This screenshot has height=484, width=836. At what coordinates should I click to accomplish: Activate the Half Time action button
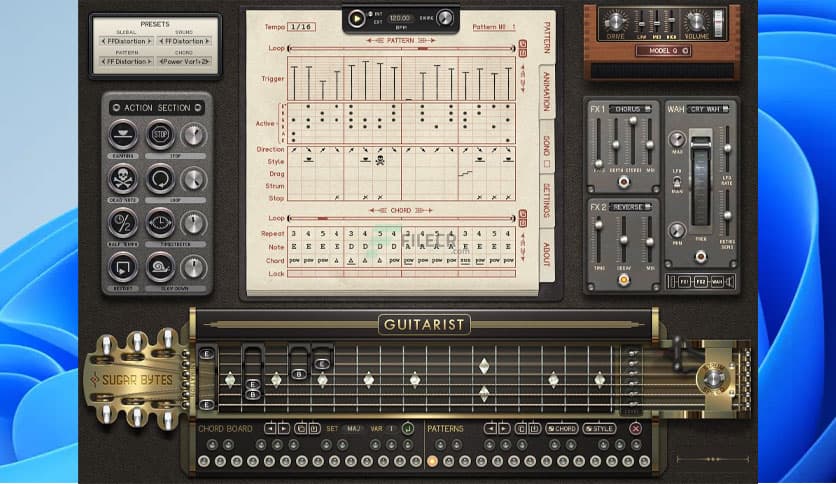[123, 223]
